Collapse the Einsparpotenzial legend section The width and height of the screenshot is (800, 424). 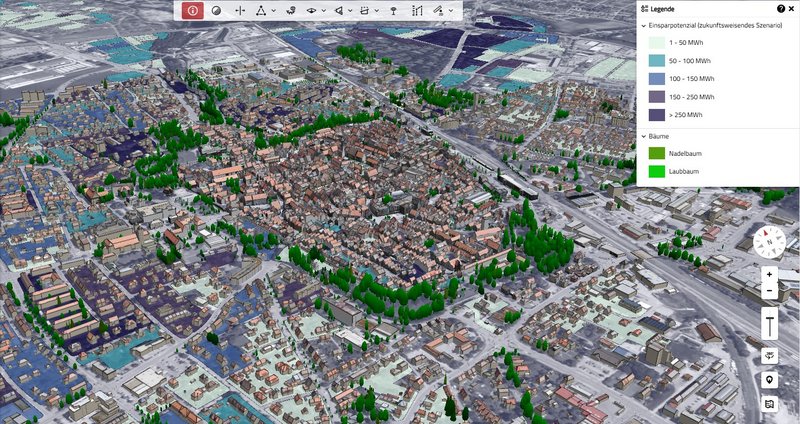click(x=644, y=25)
